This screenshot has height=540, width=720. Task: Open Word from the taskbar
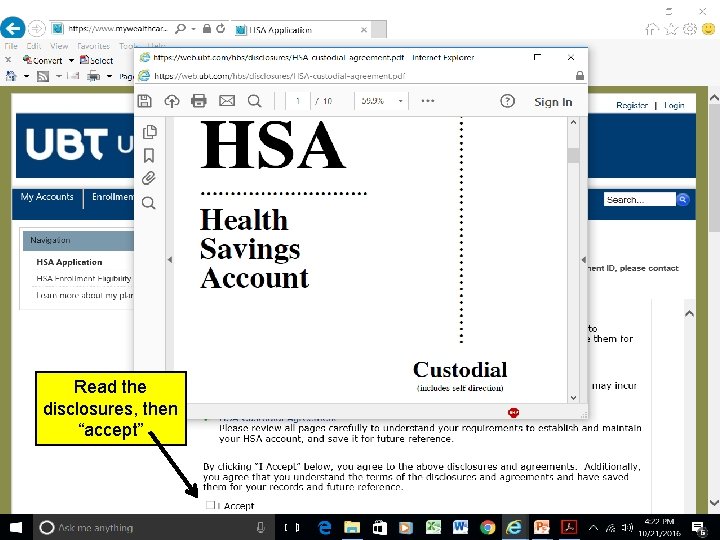[460, 528]
